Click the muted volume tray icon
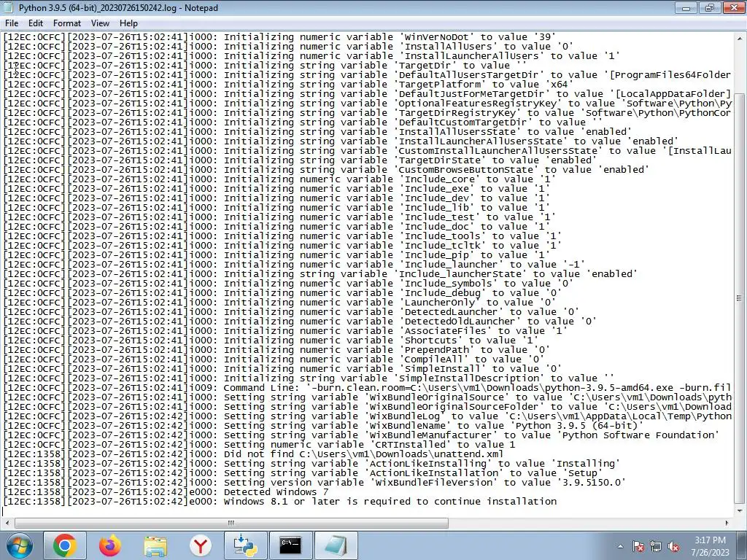The height and width of the screenshot is (560, 747). 673,546
